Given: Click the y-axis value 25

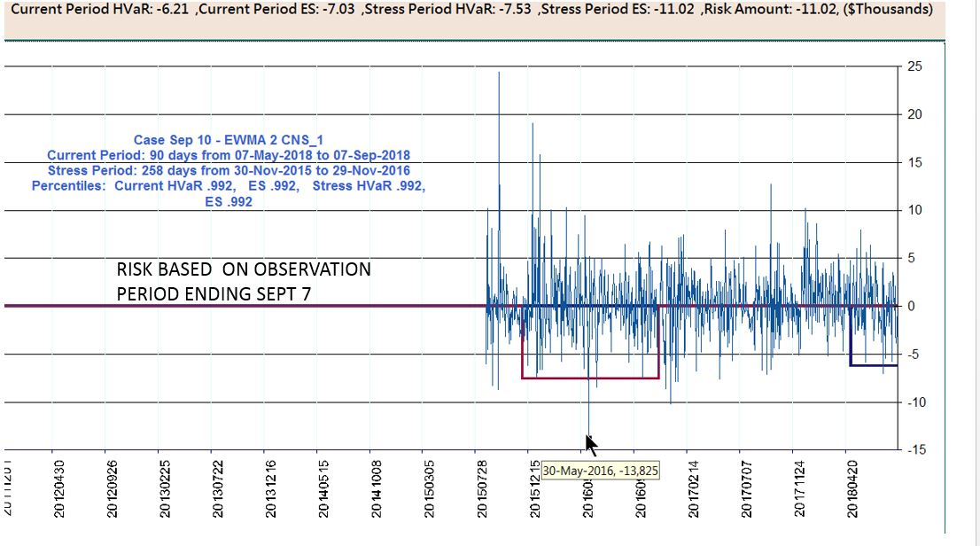Looking at the screenshot, I should (x=915, y=66).
